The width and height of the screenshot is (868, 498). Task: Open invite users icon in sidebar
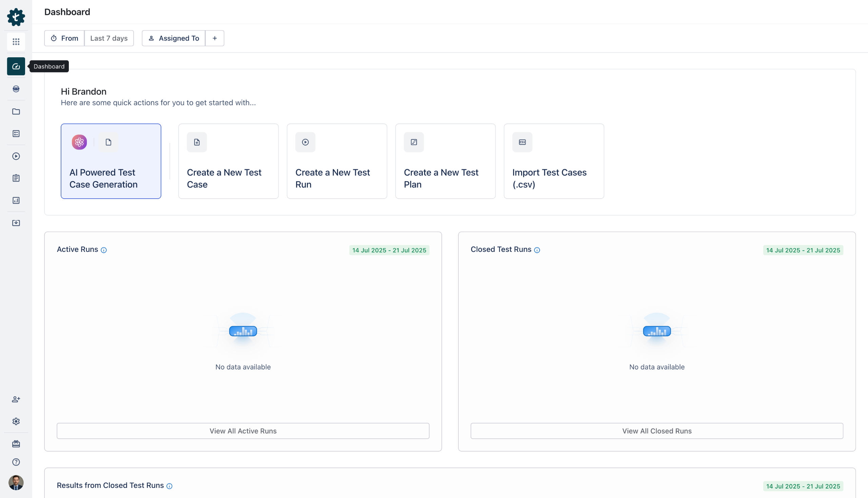coord(16,399)
